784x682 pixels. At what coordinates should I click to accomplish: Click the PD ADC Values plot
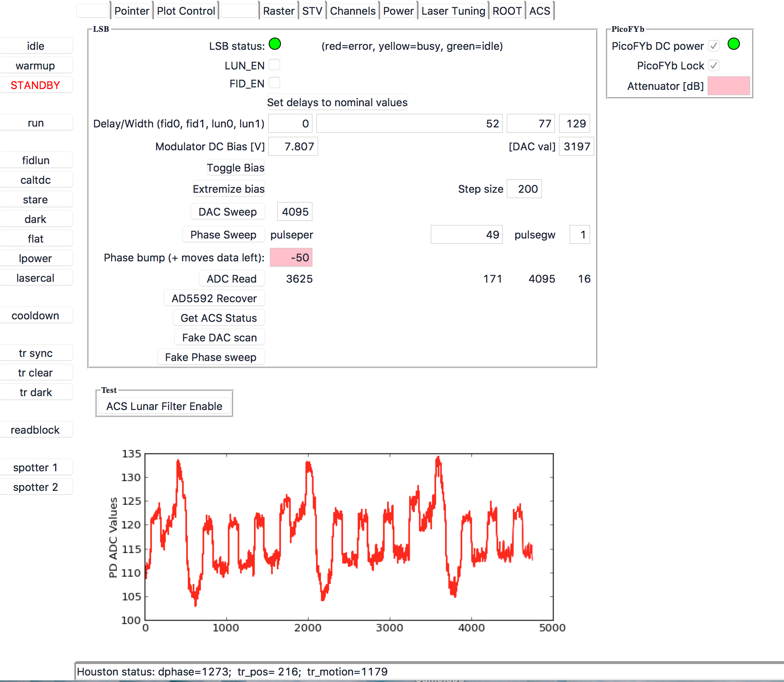tap(349, 537)
